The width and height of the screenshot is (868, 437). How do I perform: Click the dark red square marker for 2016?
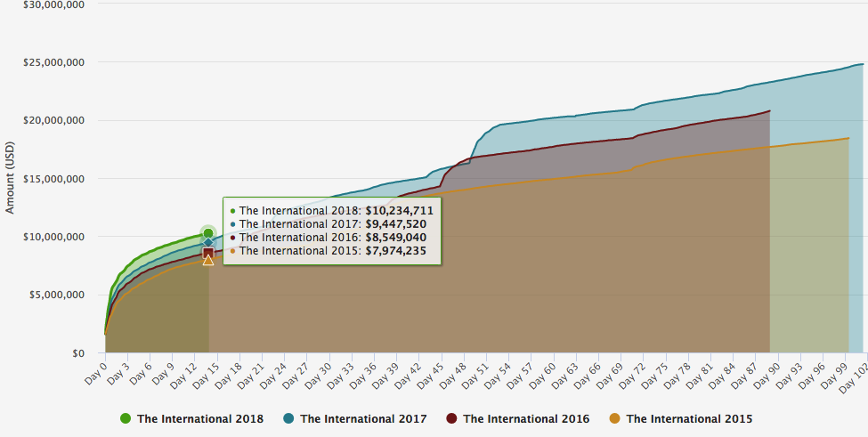[208, 253]
